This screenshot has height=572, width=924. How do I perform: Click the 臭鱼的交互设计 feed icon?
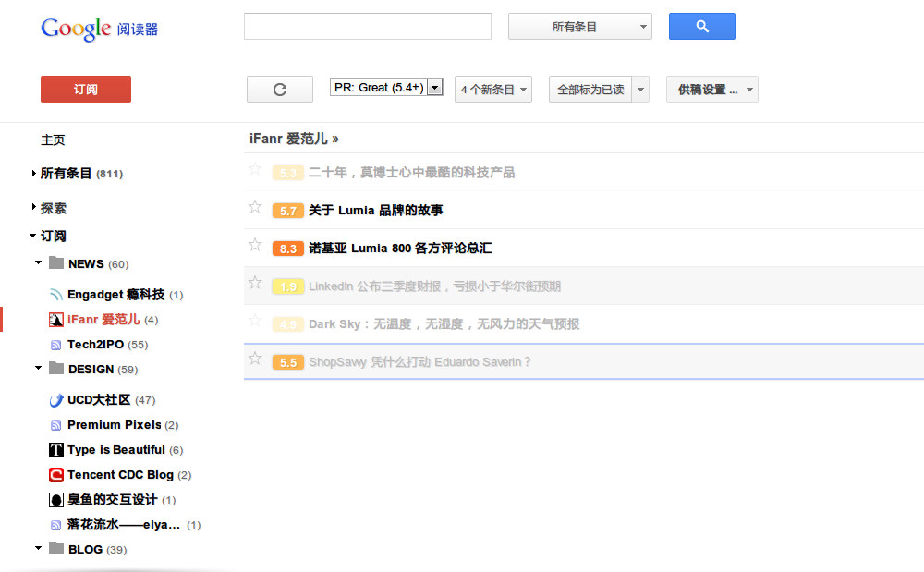(56, 501)
